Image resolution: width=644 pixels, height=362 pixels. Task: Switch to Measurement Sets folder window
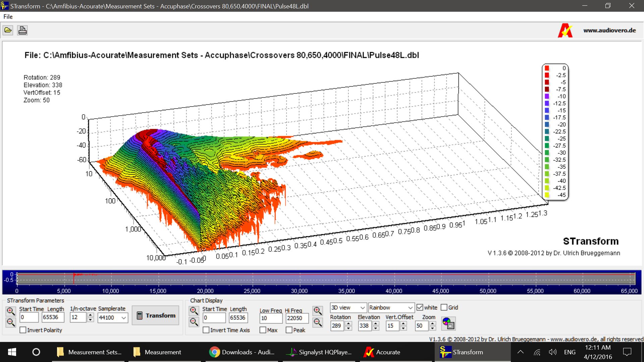(x=88, y=352)
